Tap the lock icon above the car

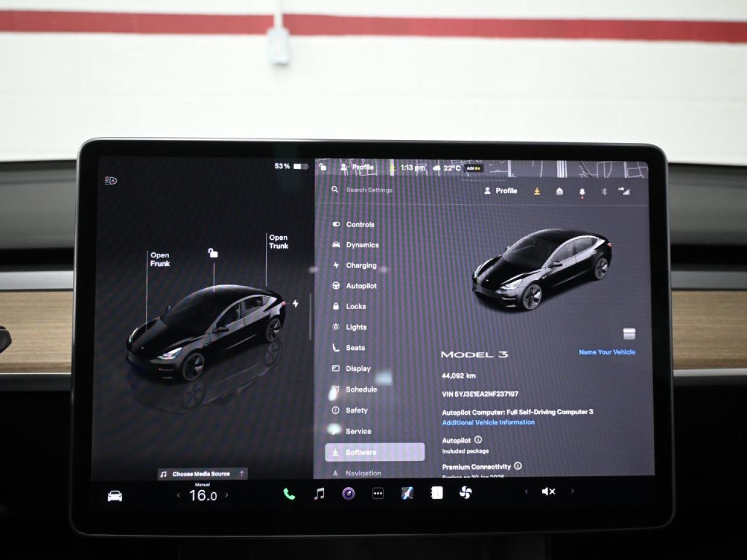[x=213, y=252]
